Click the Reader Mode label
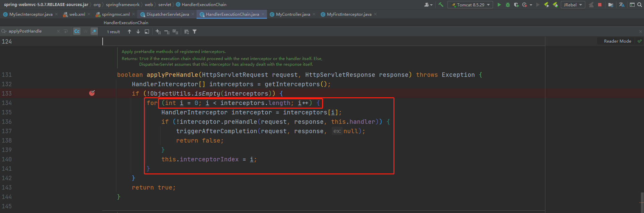Viewport: 644px width, 213px height. 618,41
